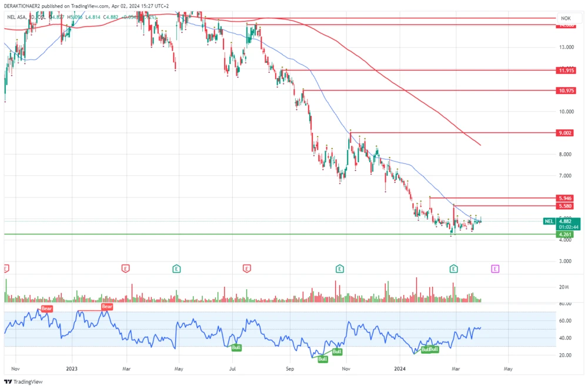Click the green earnings marker near March 2024
Image resolution: width=588 pixels, height=389 pixels.
[x=454, y=269]
